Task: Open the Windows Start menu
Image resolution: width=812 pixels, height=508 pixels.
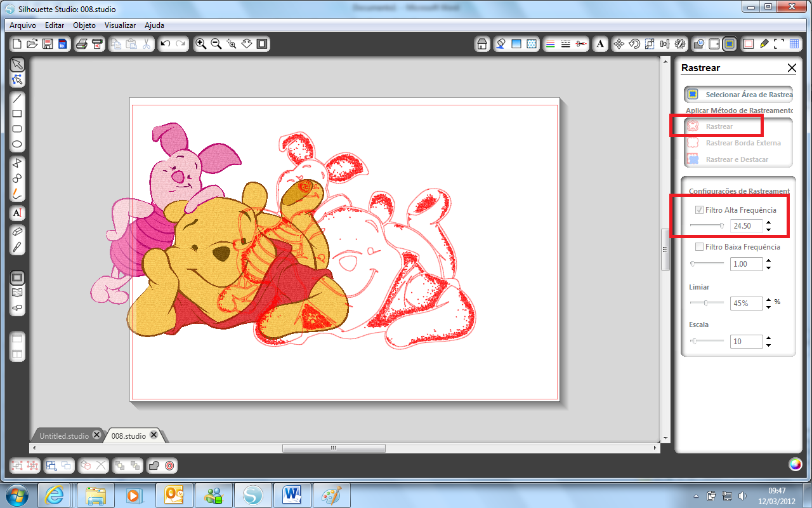Action: [16, 495]
